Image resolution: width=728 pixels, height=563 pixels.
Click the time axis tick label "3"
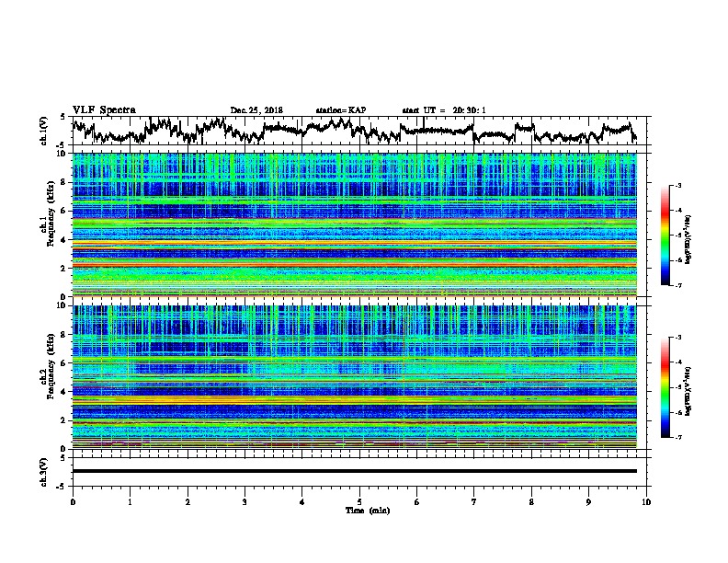[245, 502]
